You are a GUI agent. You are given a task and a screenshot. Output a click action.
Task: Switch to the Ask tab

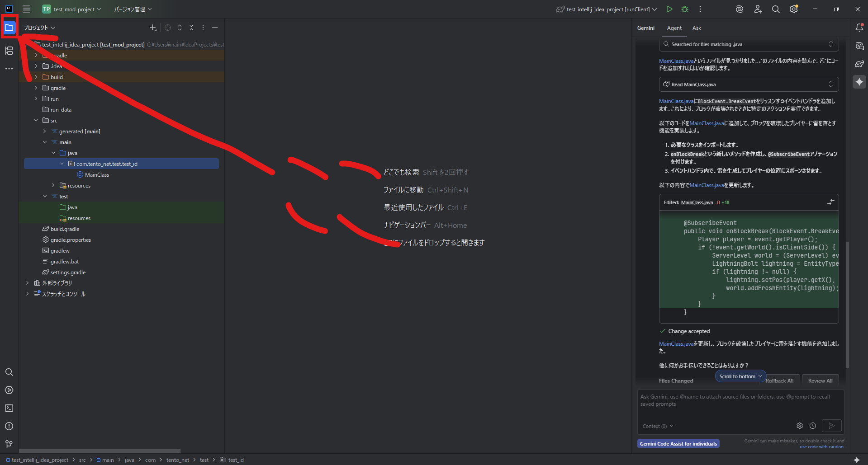697,28
